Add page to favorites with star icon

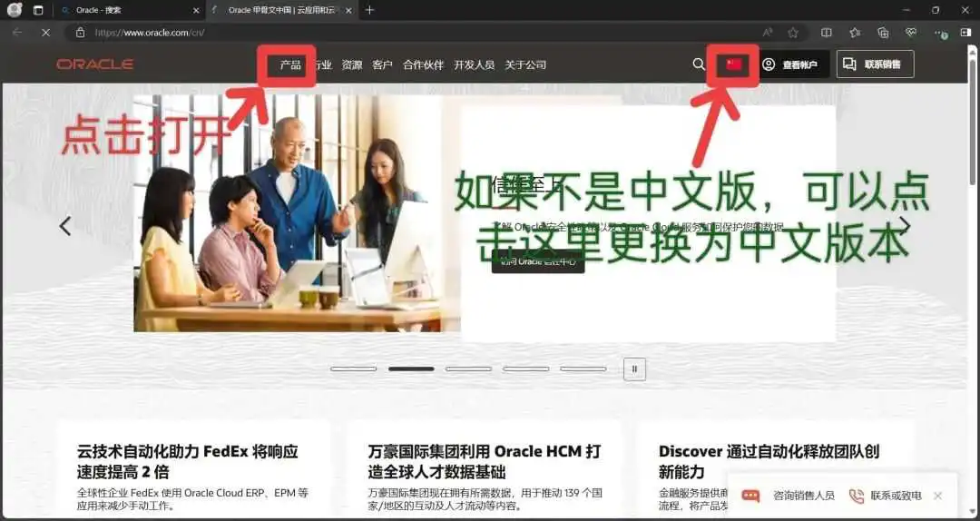click(793, 33)
